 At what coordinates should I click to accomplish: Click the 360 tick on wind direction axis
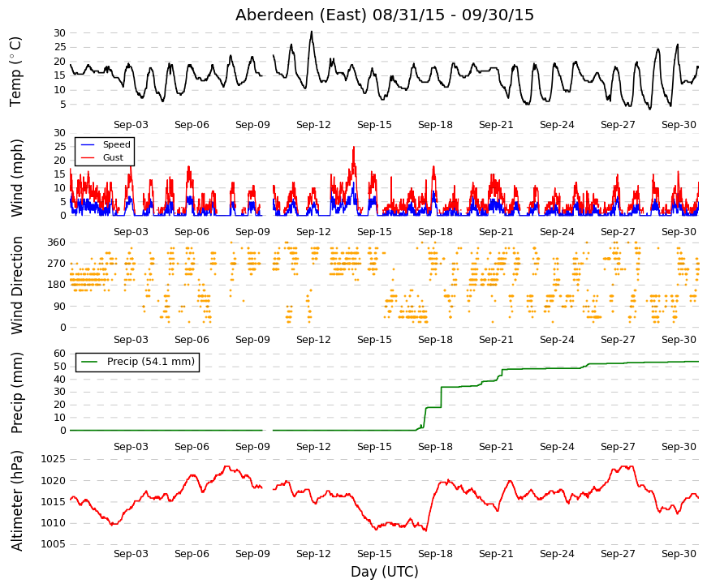click(56, 242)
